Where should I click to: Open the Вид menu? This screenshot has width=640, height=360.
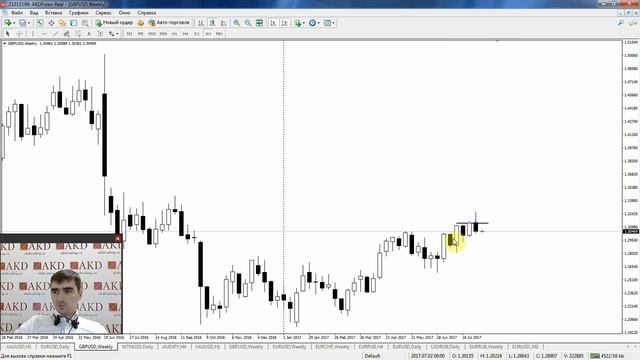(34, 13)
